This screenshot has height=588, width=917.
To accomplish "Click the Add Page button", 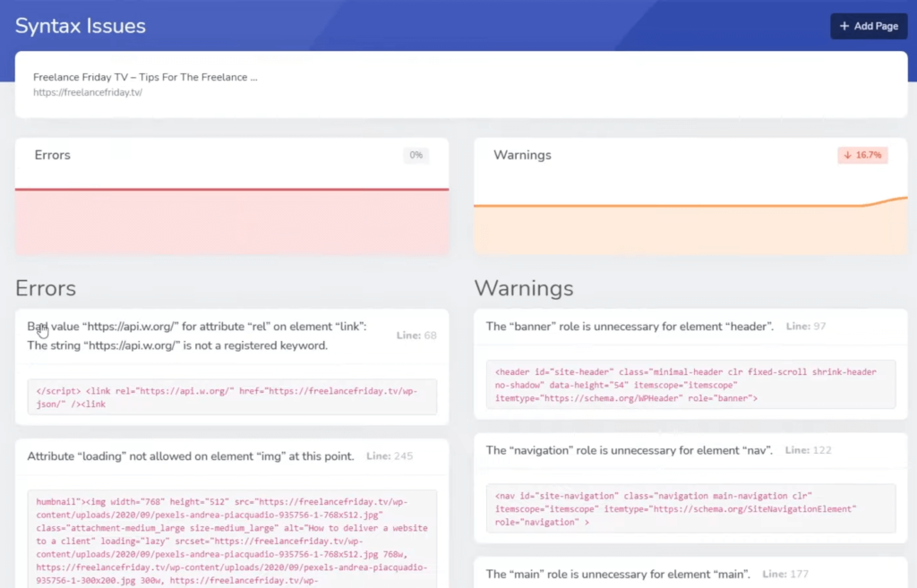I will click(x=869, y=26).
